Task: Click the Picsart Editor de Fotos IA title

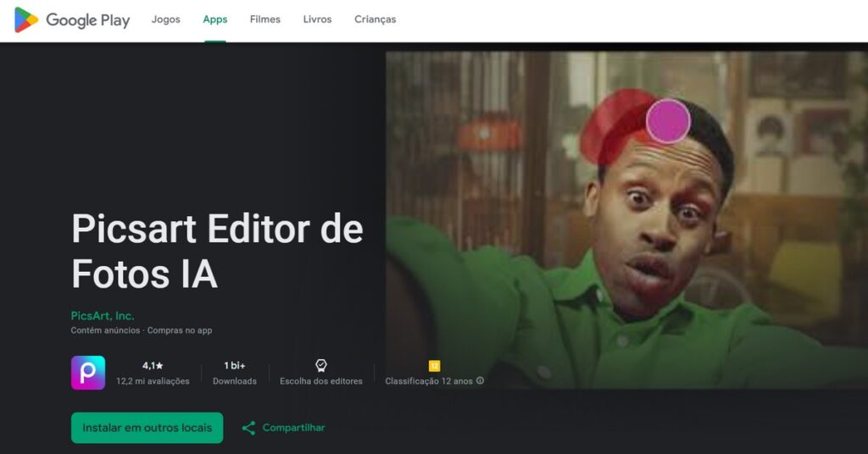Action: tap(217, 251)
